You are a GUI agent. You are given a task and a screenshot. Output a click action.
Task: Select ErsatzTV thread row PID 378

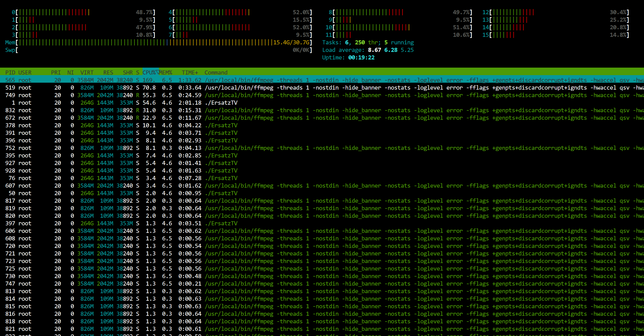[x=322, y=125]
